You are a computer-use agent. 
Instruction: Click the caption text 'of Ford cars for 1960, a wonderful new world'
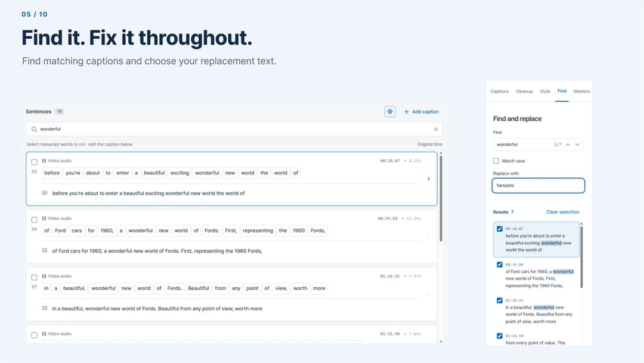(157, 251)
